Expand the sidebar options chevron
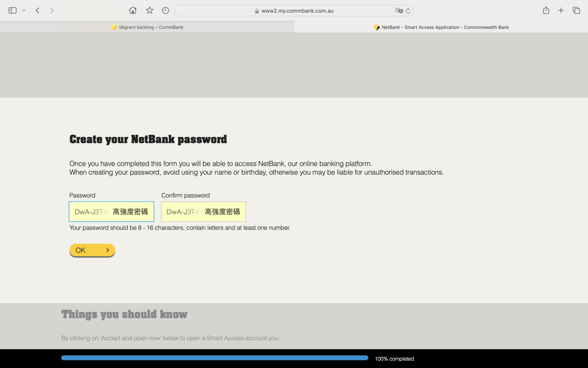588x368 pixels. (24, 11)
